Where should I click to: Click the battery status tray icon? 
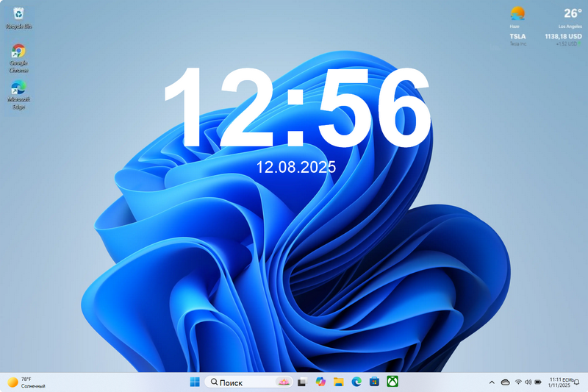[x=538, y=382]
